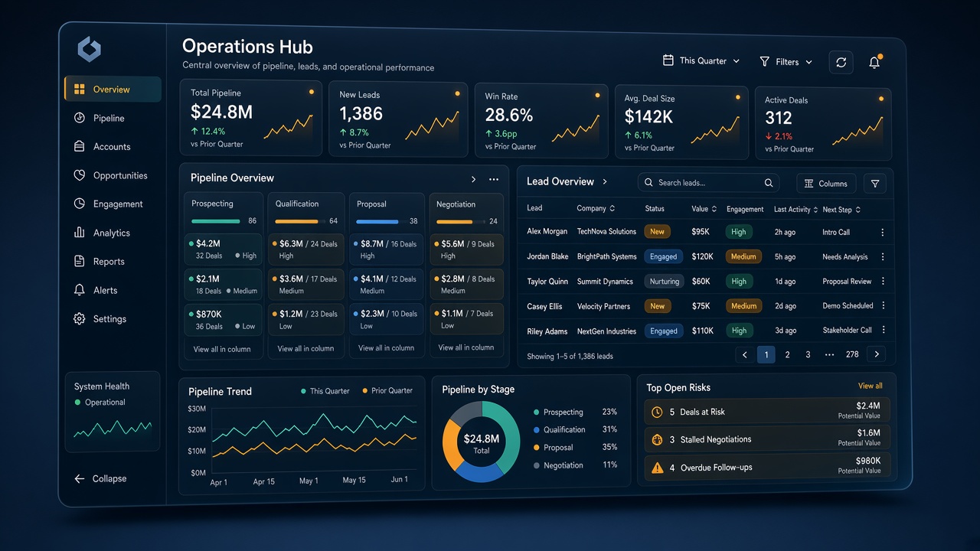980x551 pixels.
Task: Open the notifications bell icon
Action: [874, 63]
